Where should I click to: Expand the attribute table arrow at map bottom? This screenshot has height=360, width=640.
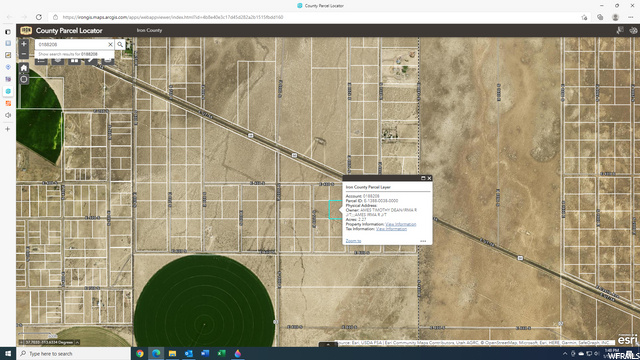coord(328,344)
